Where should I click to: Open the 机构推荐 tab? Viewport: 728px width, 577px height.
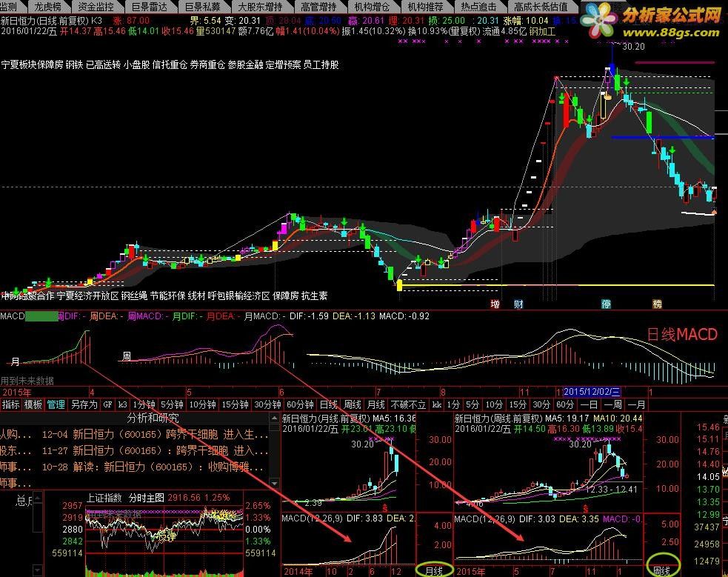click(425, 7)
